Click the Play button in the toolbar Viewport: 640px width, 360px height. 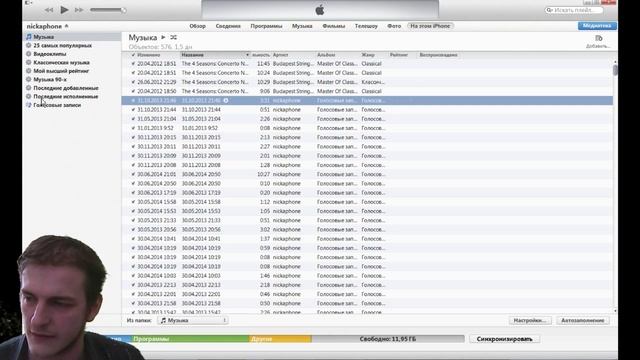64,10
